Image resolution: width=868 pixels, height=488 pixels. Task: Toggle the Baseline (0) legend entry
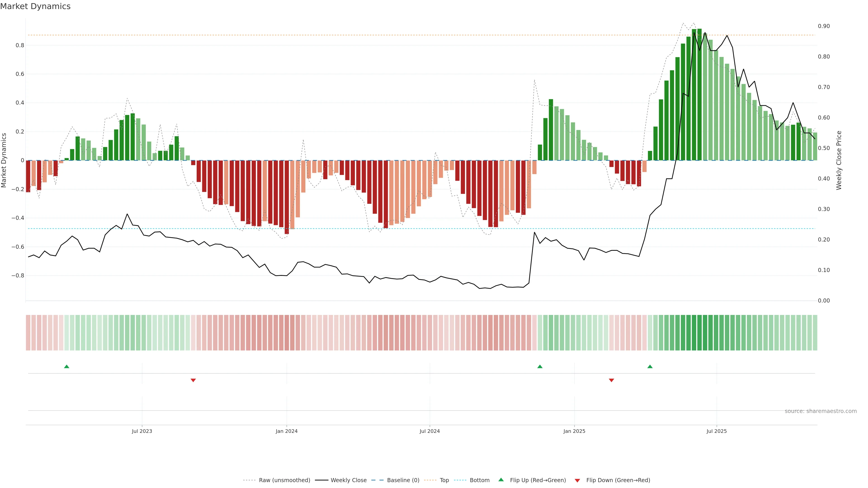click(x=403, y=480)
